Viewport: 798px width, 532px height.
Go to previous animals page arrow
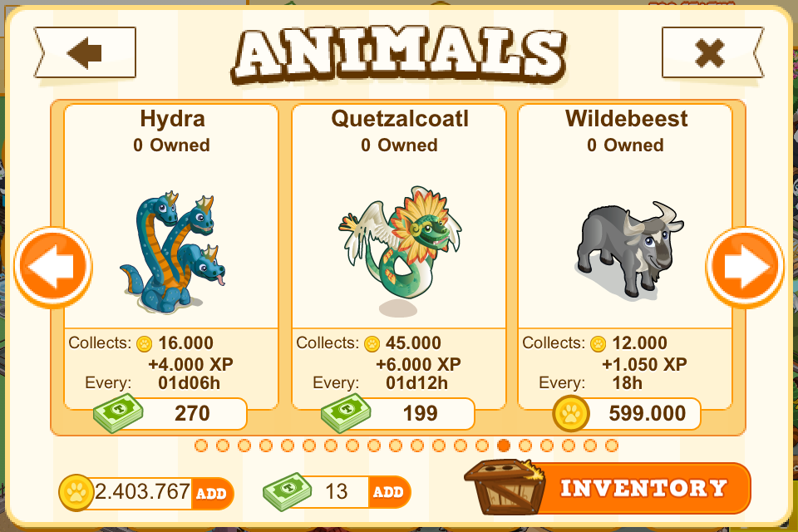pyautogui.click(x=53, y=268)
